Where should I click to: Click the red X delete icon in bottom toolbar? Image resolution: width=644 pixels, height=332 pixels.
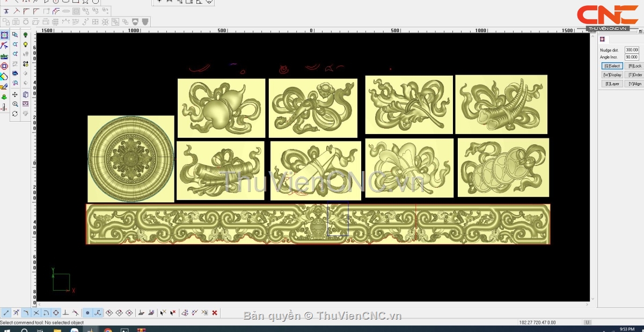click(x=215, y=313)
